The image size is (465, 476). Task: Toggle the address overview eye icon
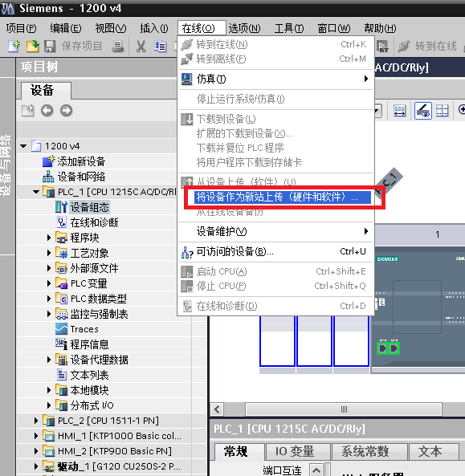coord(423,110)
